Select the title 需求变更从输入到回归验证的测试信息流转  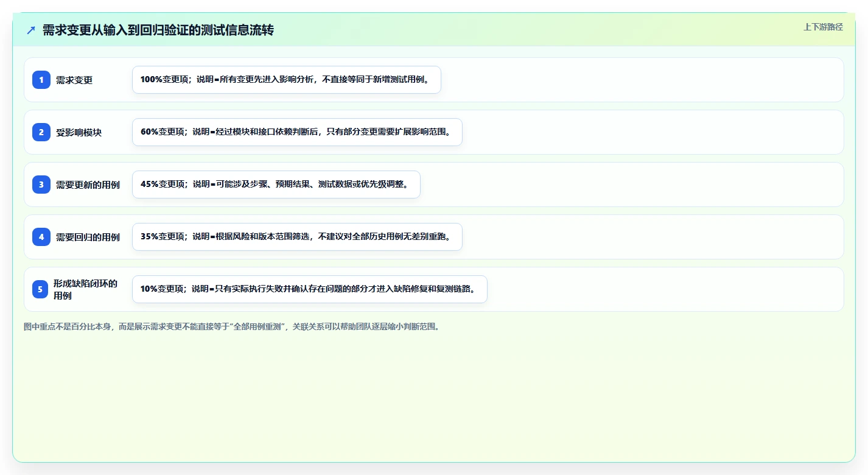(158, 30)
